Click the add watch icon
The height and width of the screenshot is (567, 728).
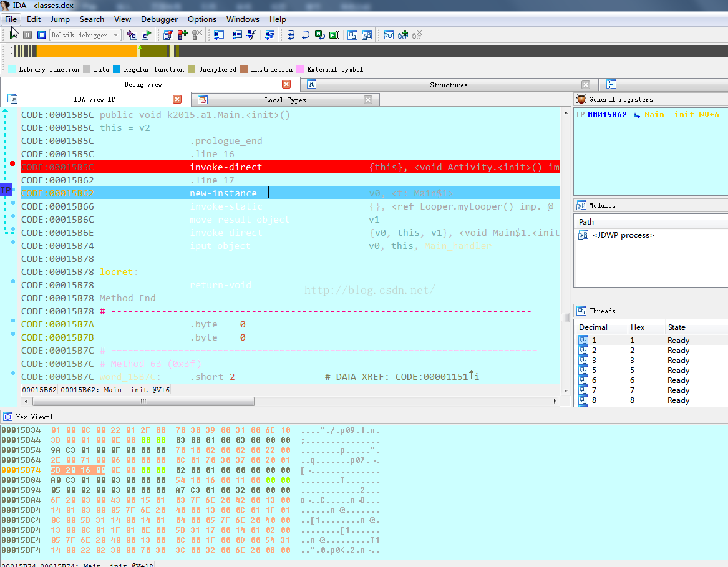point(403,35)
